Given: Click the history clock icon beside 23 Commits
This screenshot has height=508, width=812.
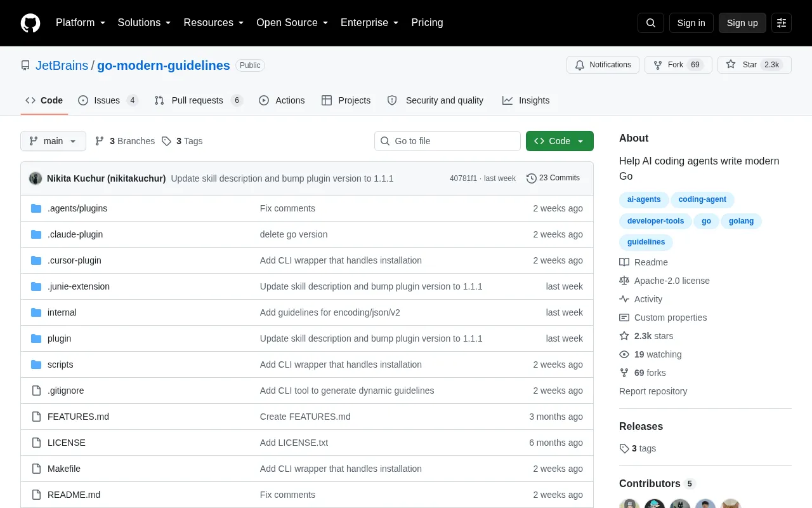Looking at the screenshot, I should [x=532, y=178].
